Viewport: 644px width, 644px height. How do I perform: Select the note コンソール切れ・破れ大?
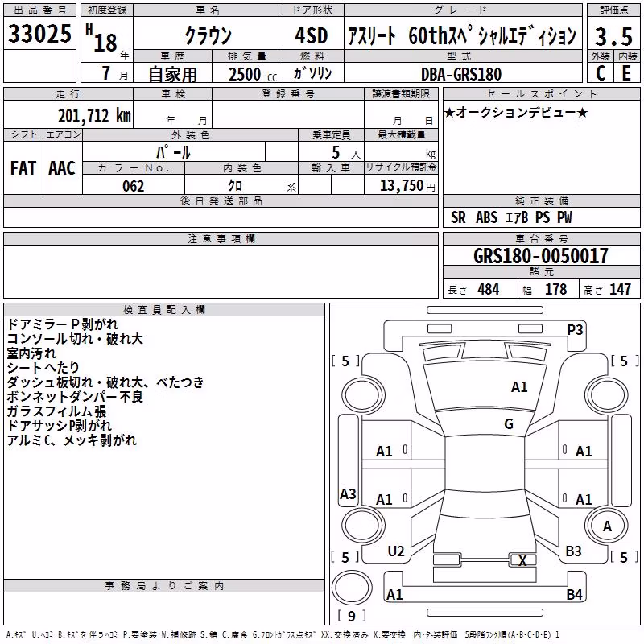[75, 339]
